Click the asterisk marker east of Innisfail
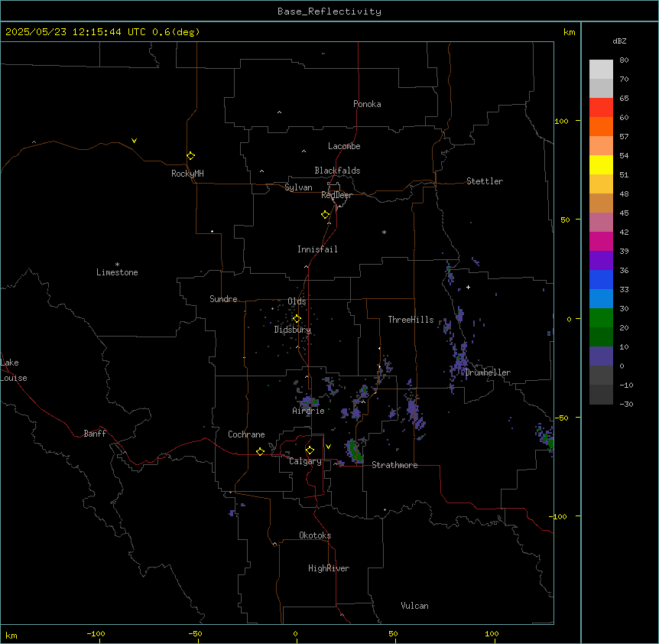The width and height of the screenshot is (659, 644). [x=384, y=232]
